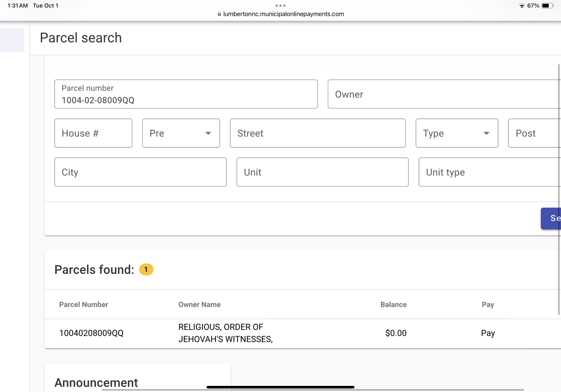
Task: Tap the Tue Oct 1 date
Action: coord(46,6)
